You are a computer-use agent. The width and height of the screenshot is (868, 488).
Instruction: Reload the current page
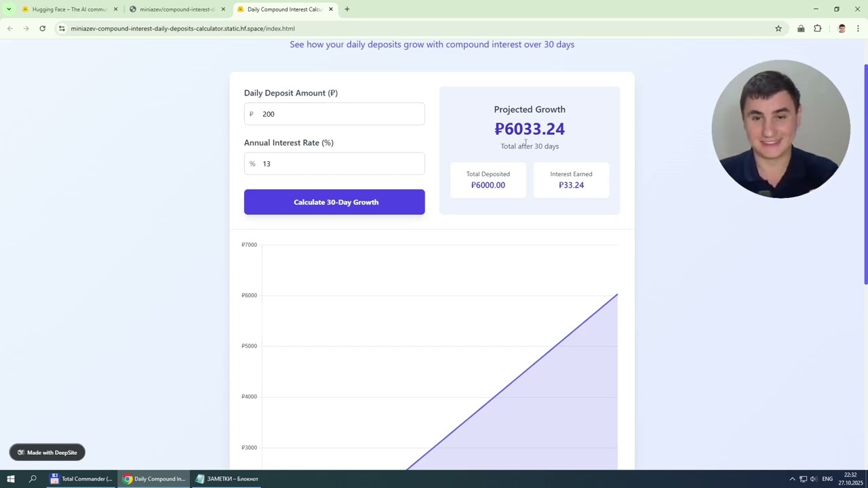pyautogui.click(x=42, y=28)
